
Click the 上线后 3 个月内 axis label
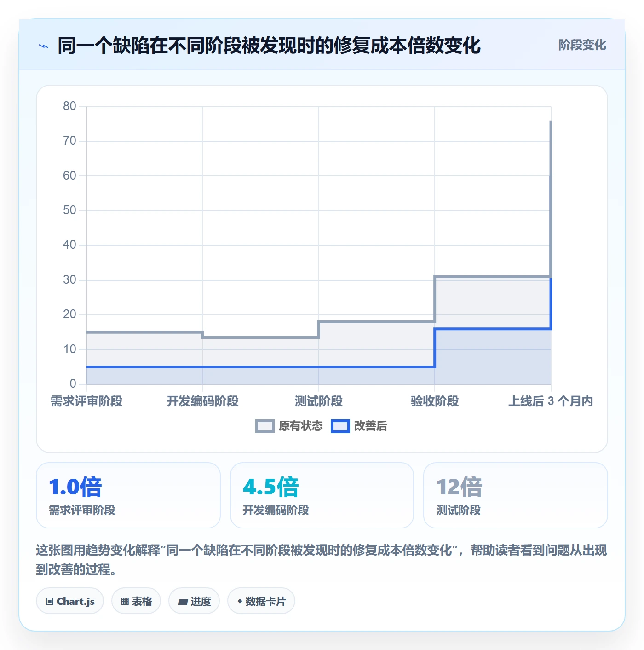point(551,401)
